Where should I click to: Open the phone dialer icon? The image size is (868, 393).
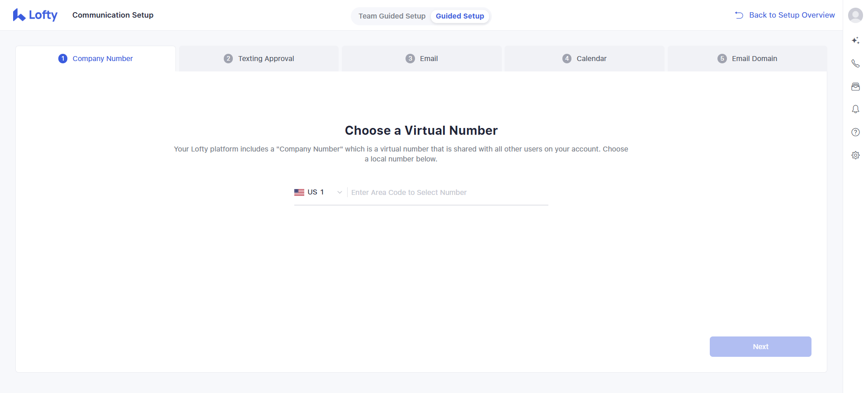[x=855, y=64]
